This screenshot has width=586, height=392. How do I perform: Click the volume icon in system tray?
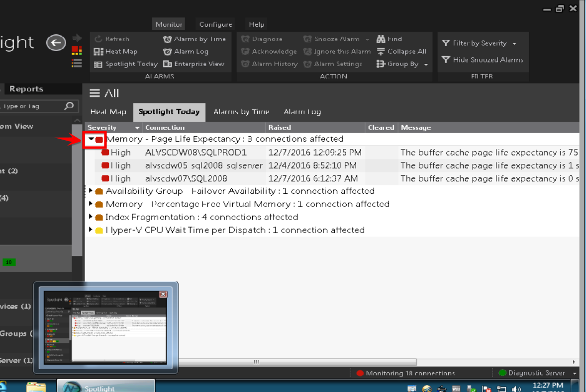coord(516,389)
